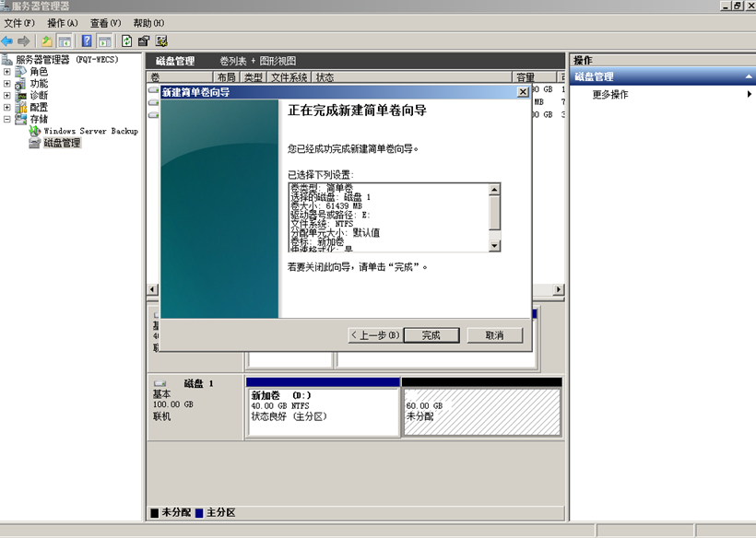Click 完成 to finish the wizard

[x=431, y=335]
